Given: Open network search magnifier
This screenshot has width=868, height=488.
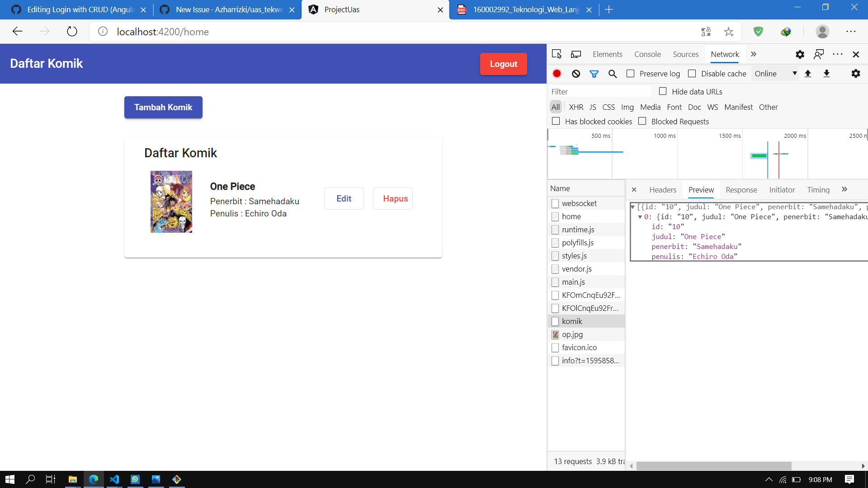Looking at the screenshot, I should point(613,74).
